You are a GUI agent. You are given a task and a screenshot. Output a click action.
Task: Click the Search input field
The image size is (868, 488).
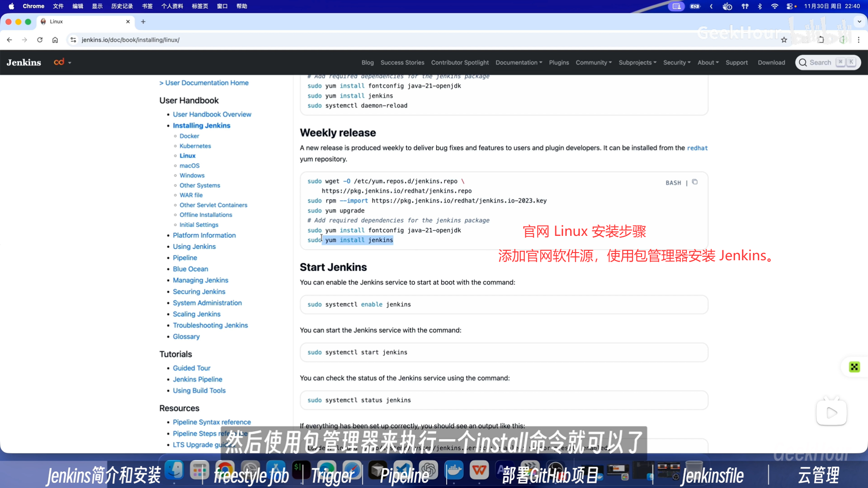(x=820, y=62)
